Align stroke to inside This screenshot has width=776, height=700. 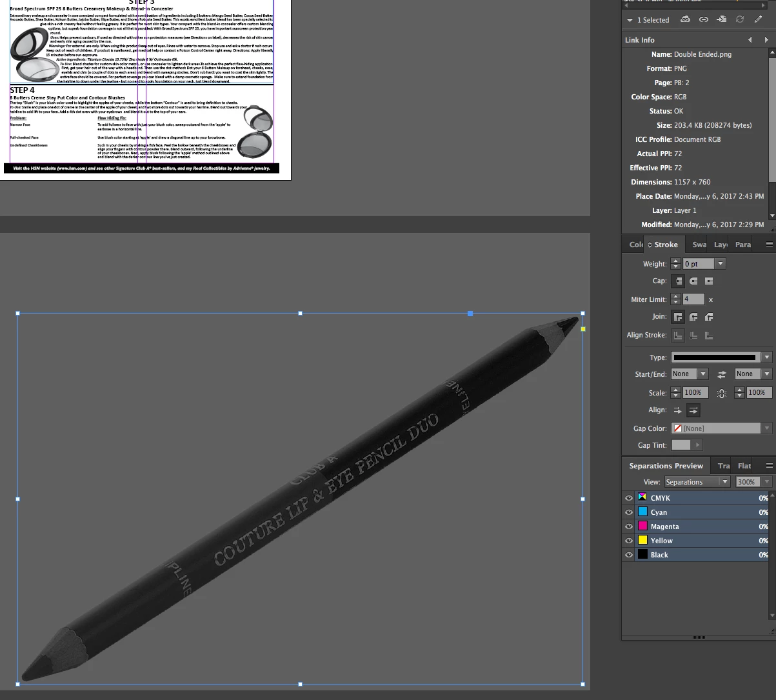point(693,335)
